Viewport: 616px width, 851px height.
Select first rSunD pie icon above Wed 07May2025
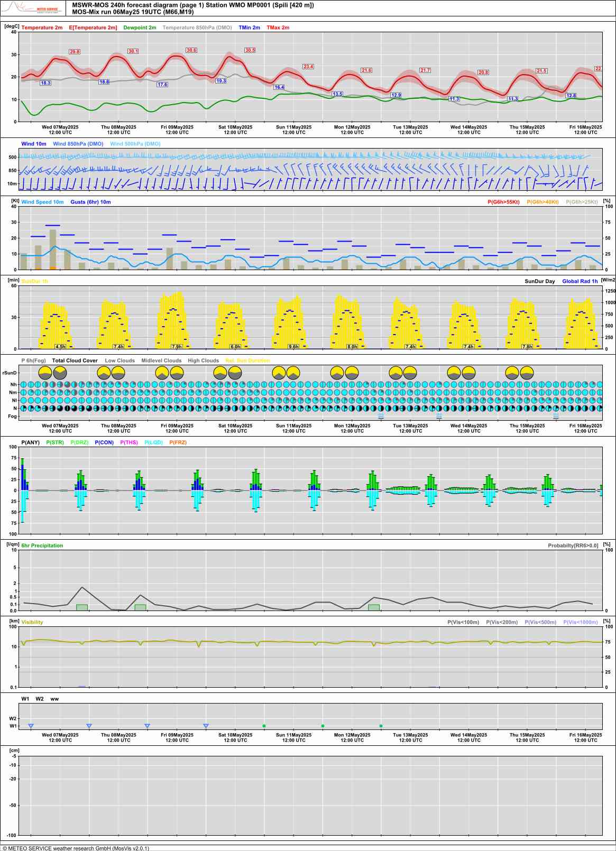45,373
